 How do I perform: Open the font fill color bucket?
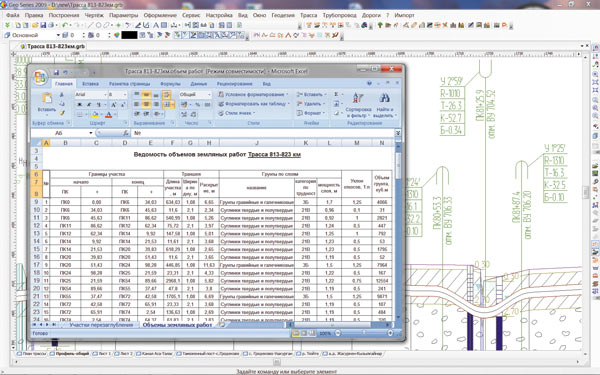pyautogui.click(x=95, y=114)
